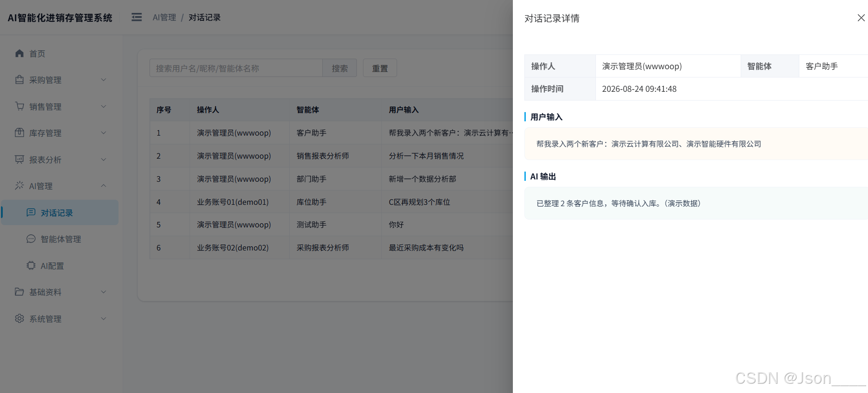
Task: Click the 首页 home icon
Action: coord(19,54)
